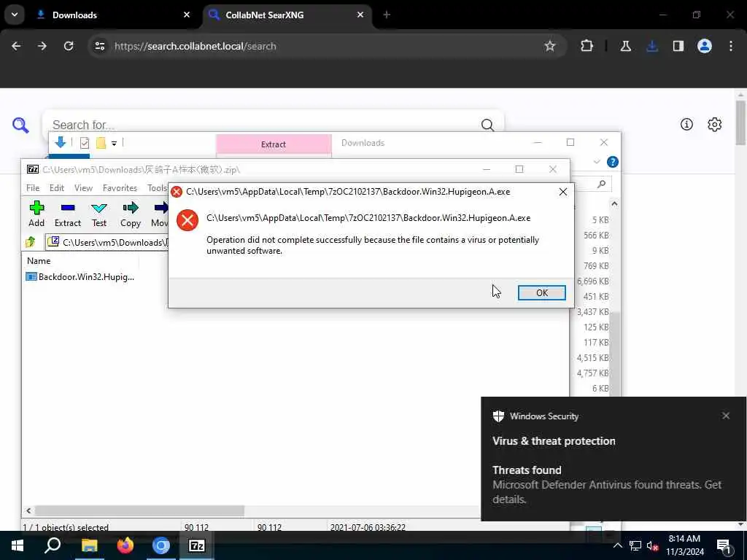
Task: Click the File Explorer search magnifier
Action: pyautogui.click(x=602, y=184)
